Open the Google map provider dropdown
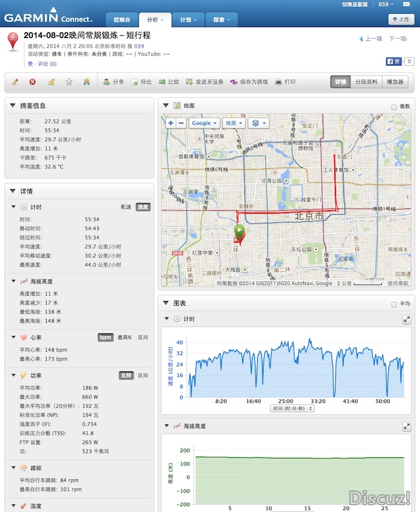 click(x=204, y=123)
